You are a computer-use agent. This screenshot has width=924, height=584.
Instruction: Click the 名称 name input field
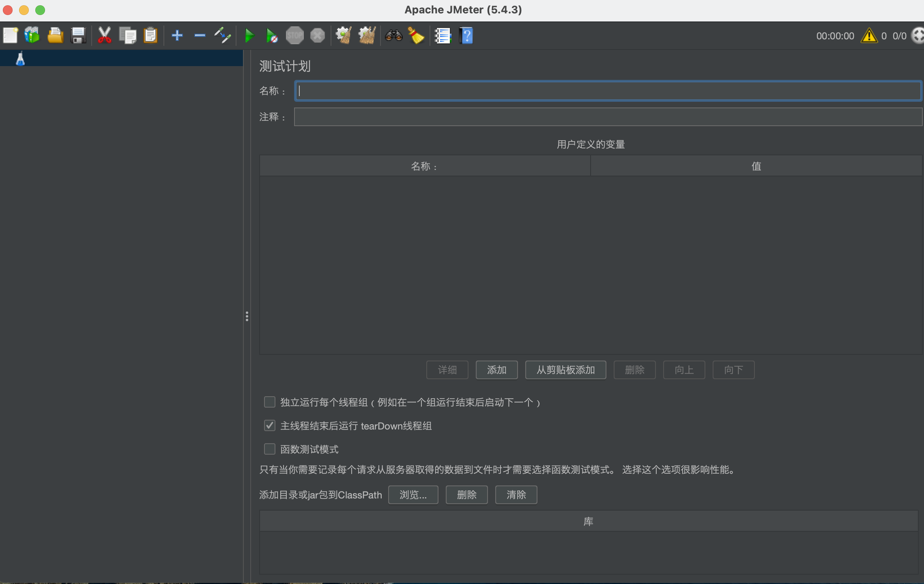(608, 91)
